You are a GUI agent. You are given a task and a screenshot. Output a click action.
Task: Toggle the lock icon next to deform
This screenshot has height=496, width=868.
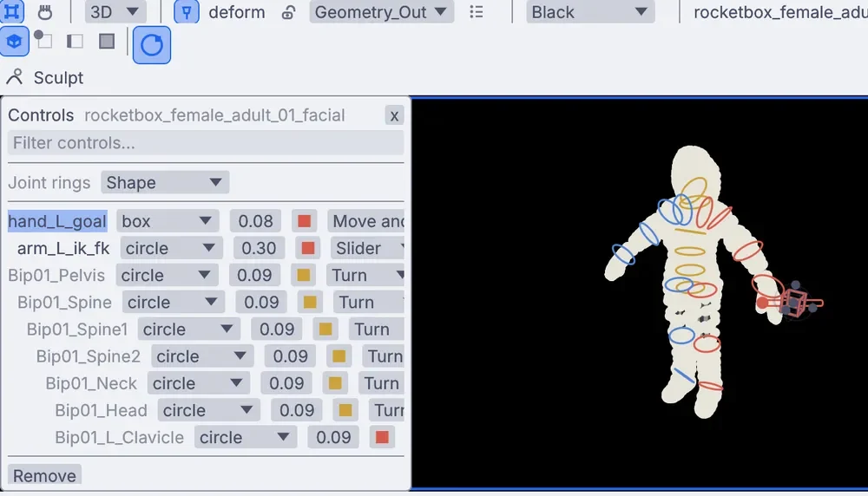click(x=288, y=12)
